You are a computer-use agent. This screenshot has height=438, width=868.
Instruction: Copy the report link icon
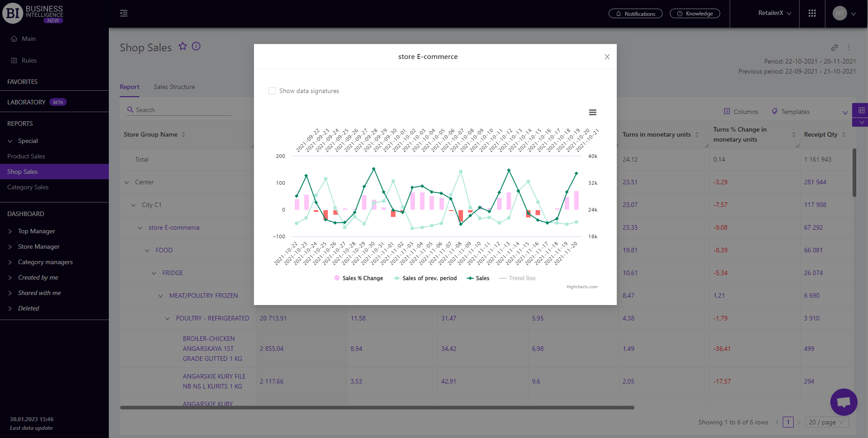pyautogui.click(x=834, y=48)
